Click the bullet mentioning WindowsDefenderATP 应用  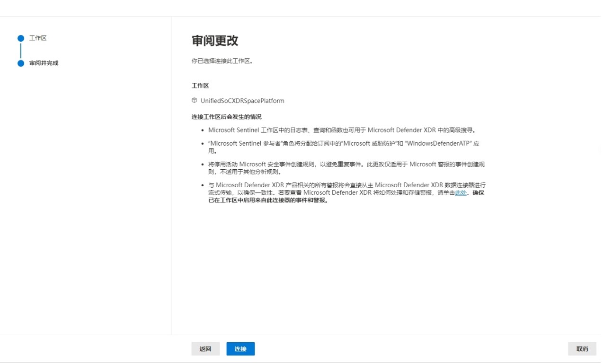[x=344, y=147]
